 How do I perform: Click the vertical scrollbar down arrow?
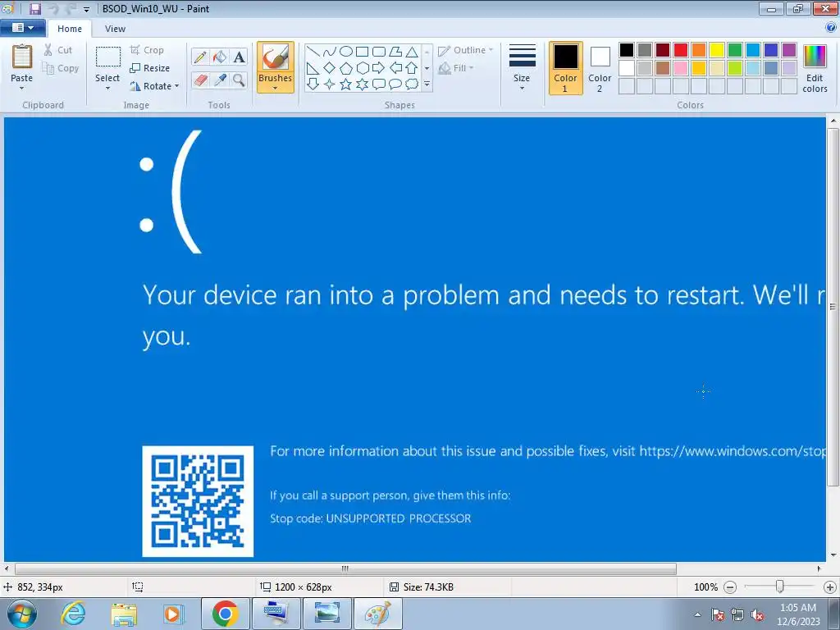click(833, 555)
